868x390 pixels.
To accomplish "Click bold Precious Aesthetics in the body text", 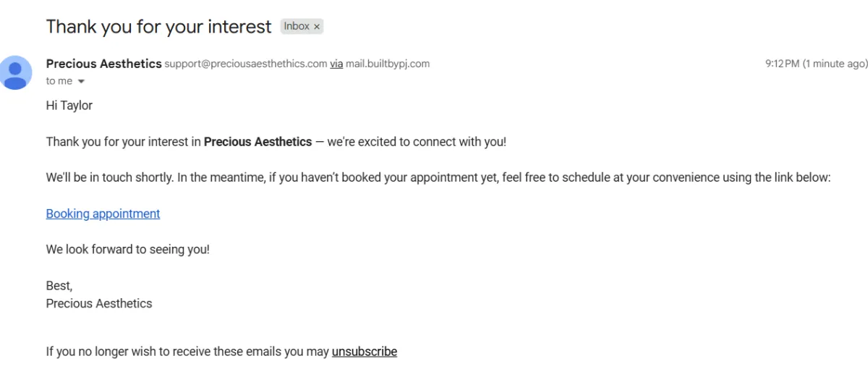I will coord(258,142).
